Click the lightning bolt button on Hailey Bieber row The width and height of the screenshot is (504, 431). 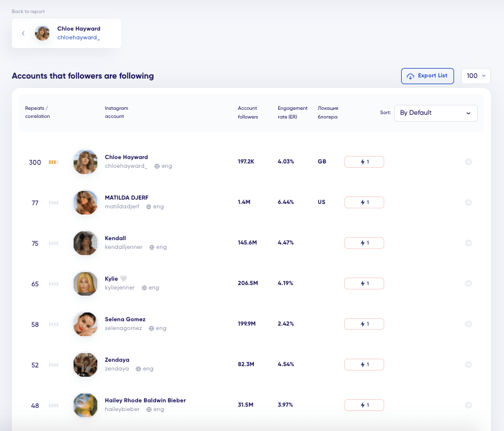click(x=364, y=405)
